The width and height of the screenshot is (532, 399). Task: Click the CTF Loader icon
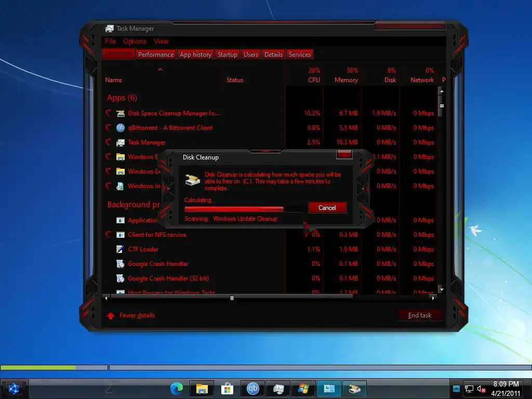tap(120, 249)
